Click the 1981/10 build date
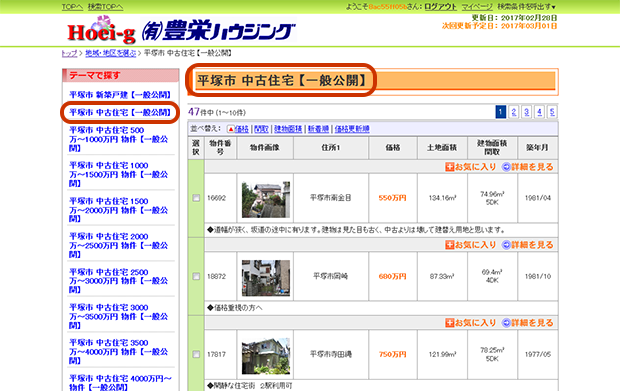 [538, 276]
